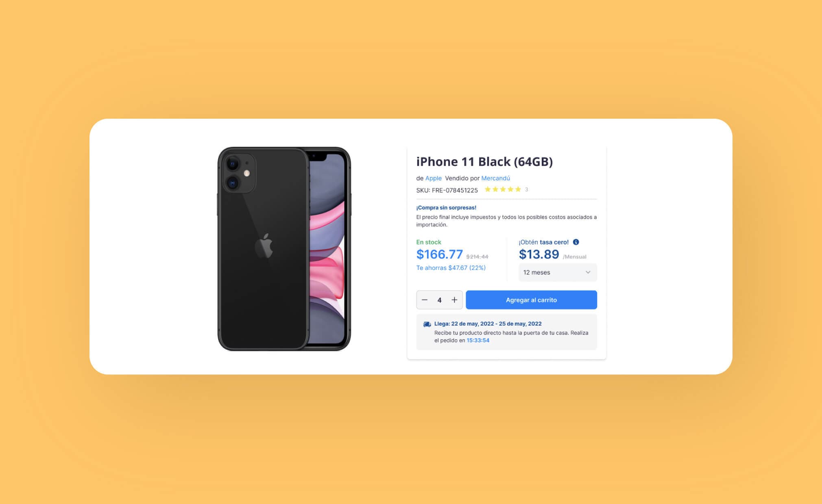Click the Te ahorras $47.67 savings text
Viewport: 822px width, 504px height.
click(451, 268)
